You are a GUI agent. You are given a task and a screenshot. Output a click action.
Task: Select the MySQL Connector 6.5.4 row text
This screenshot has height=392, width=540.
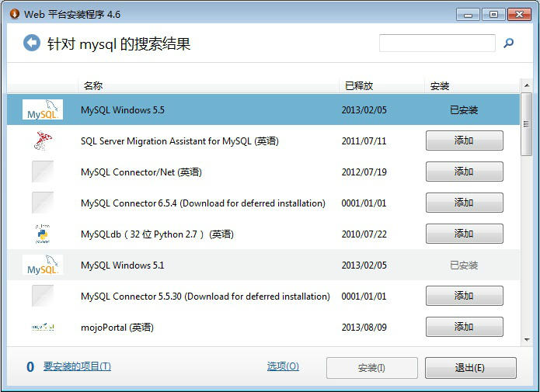point(204,203)
